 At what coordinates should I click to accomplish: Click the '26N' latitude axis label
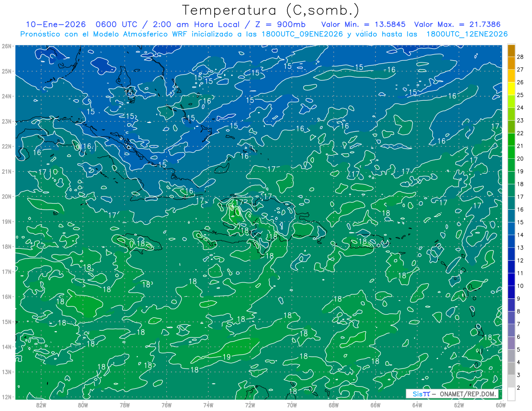pos(7,46)
